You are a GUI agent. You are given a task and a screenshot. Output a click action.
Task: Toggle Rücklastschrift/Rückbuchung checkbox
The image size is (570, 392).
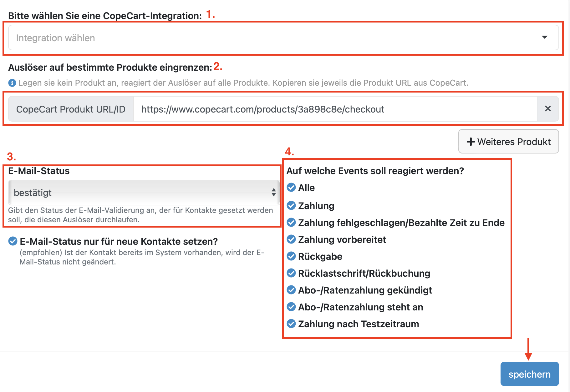[291, 273]
